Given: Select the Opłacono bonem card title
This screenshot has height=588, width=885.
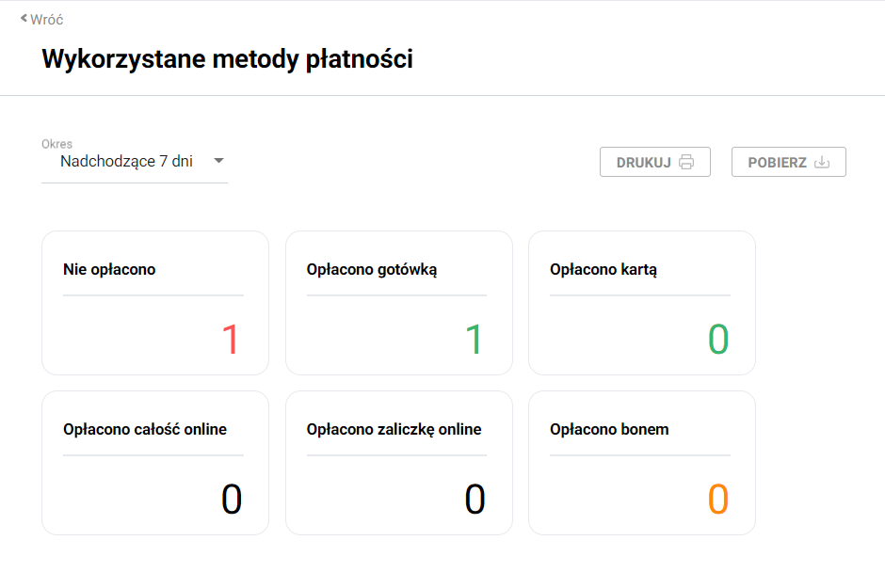Looking at the screenshot, I should pyautogui.click(x=609, y=430).
